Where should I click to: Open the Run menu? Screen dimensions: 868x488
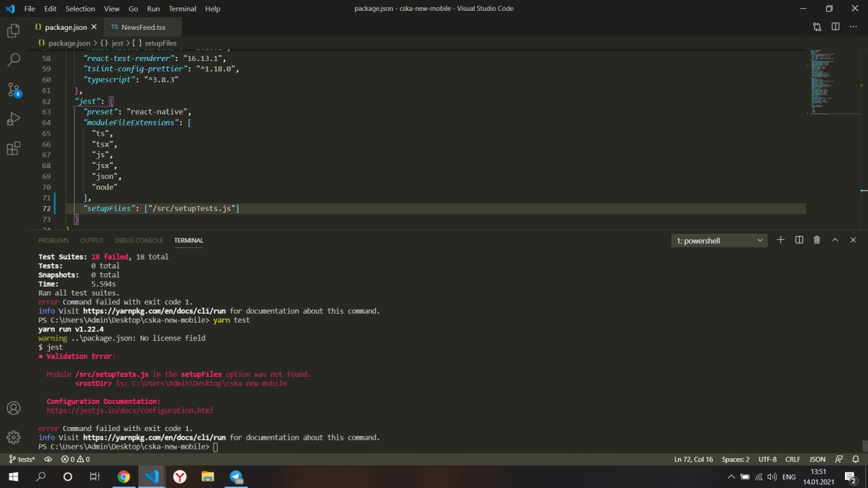pos(153,9)
